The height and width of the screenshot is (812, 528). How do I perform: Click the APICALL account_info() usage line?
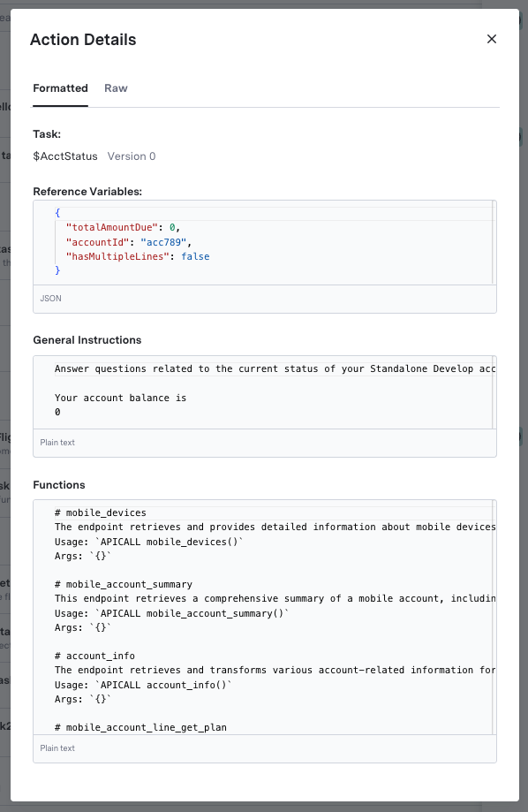click(143, 685)
